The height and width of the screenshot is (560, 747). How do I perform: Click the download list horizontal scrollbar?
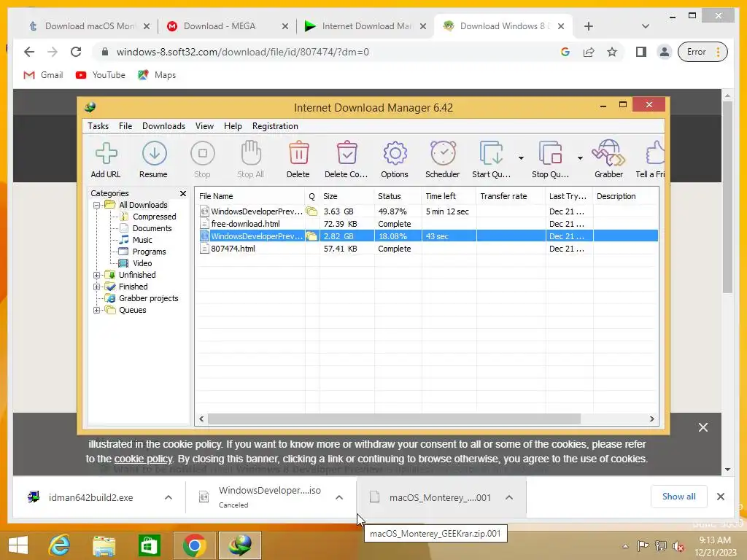[394, 419]
